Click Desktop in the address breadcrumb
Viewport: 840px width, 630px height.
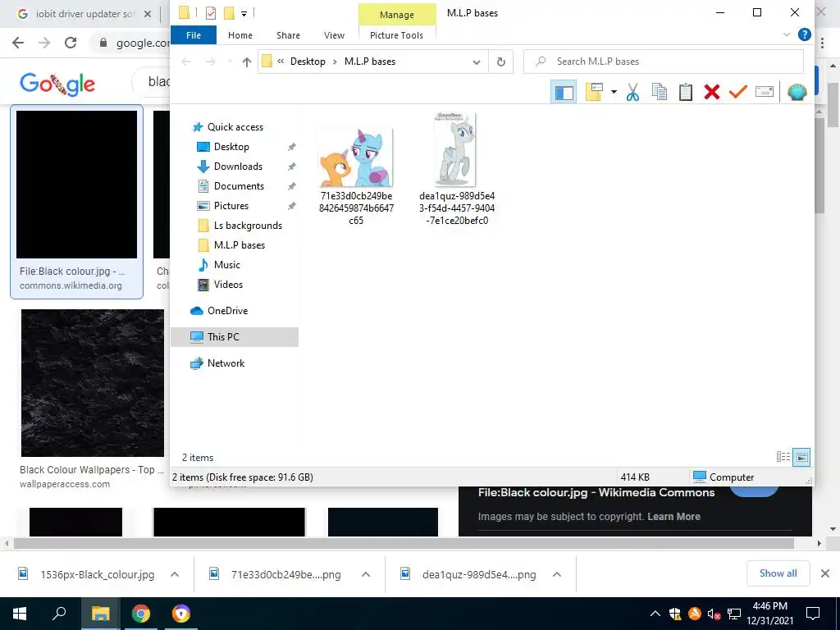(308, 62)
